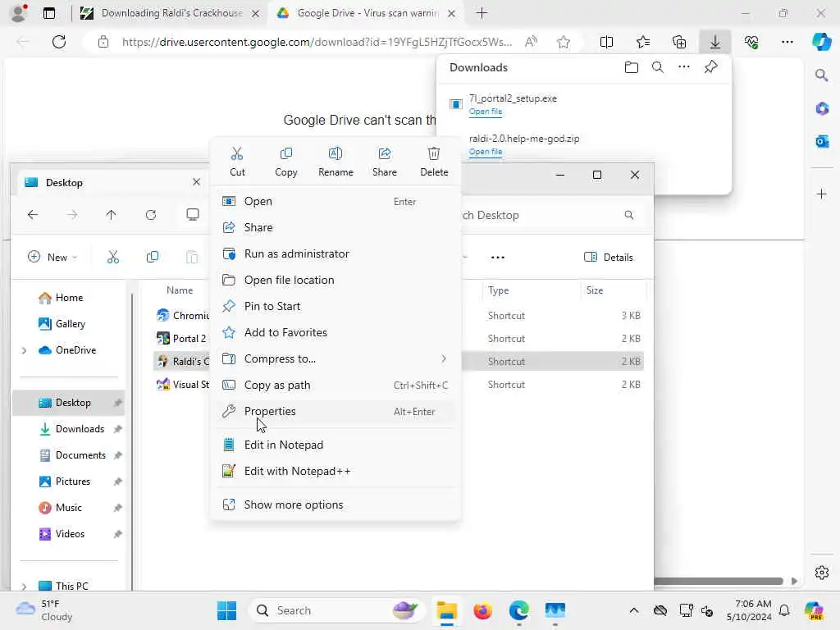Click Read aloud icon in address bar

click(x=531, y=42)
